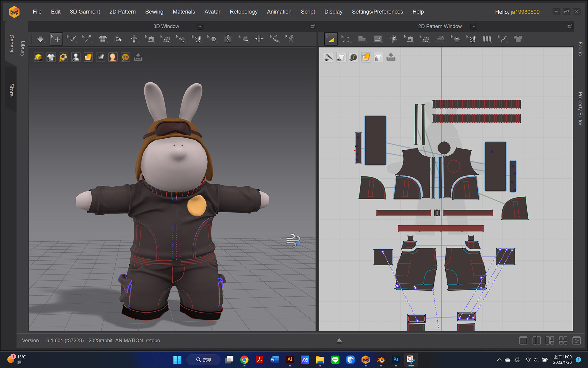
Task: Open the Settings/Preferences menu
Action: [x=377, y=12]
